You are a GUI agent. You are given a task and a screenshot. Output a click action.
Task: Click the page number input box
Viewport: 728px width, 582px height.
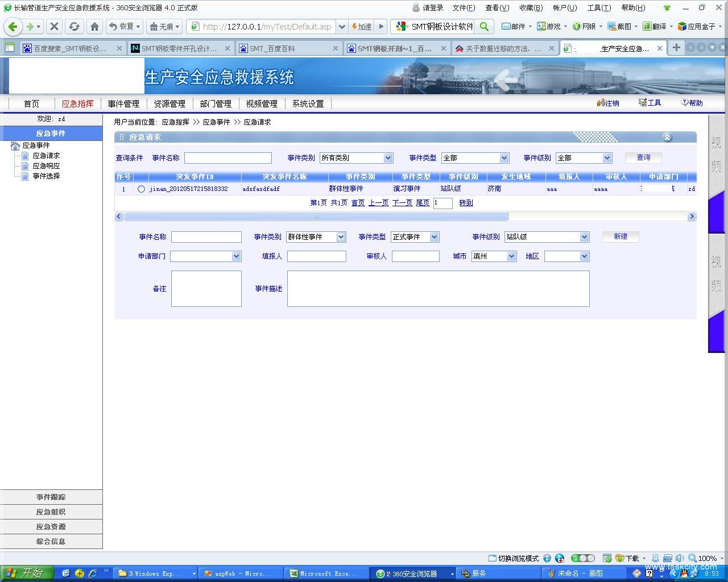pyautogui.click(x=442, y=203)
